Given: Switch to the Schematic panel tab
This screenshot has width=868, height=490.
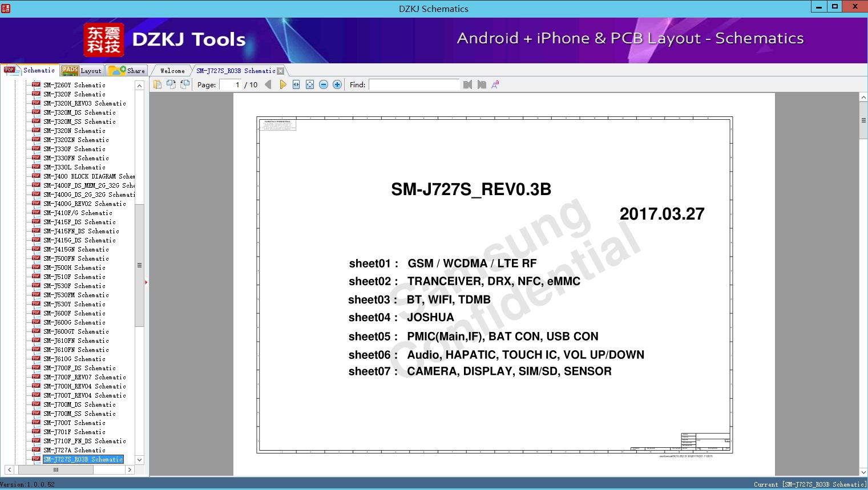Looking at the screenshot, I should pos(30,70).
